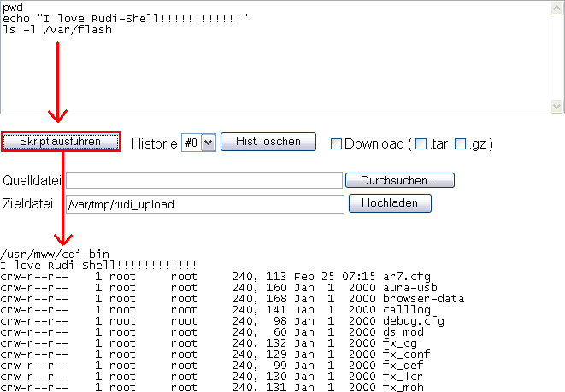Click Durchsuchen to browse for file
565x392 pixels.
[x=399, y=180]
